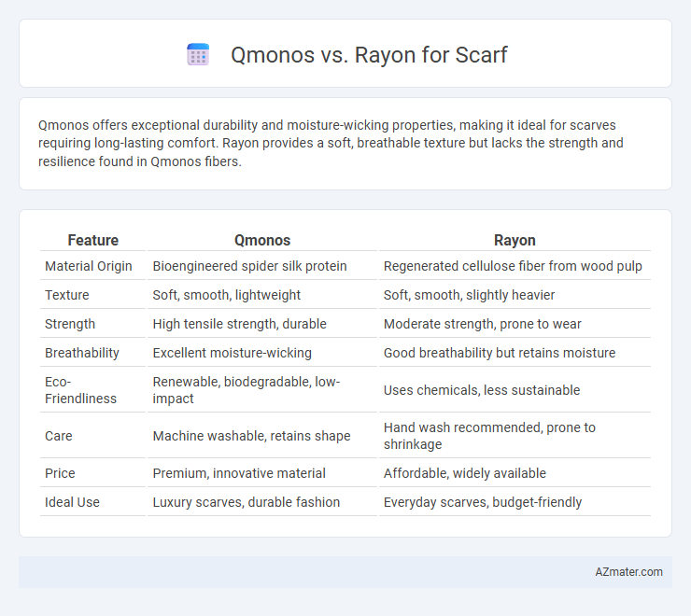Image resolution: width=691 pixels, height=616 pixels.
Task: Click the summary paragraph starting 'Qmonos offers exceptional'
Action: 331,143
